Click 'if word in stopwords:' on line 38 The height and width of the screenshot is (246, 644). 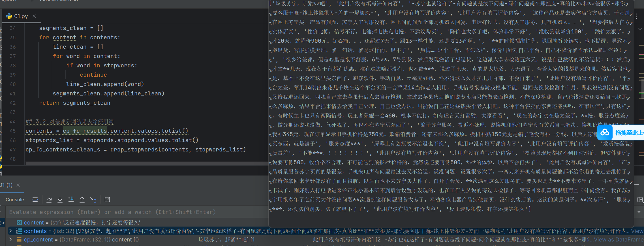[102, 65]
